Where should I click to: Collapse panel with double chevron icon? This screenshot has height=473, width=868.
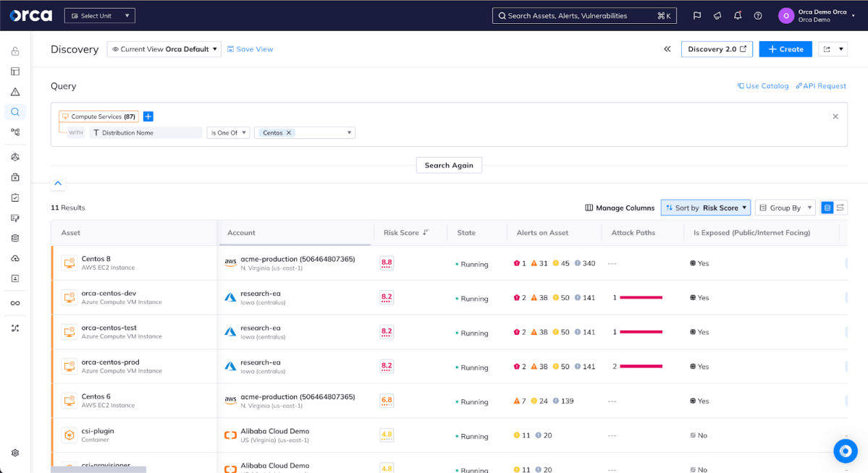coord(667,49)
